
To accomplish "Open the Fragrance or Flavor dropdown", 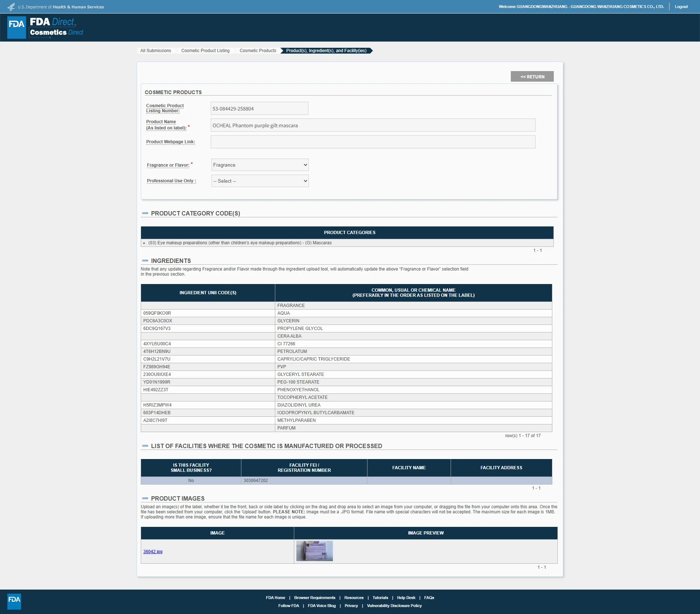I will (x=260, y=165).
